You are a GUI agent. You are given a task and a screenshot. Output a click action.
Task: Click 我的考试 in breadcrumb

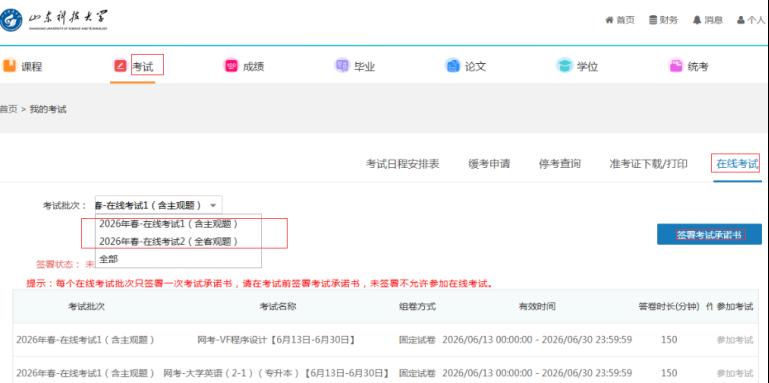click(48, 109)
